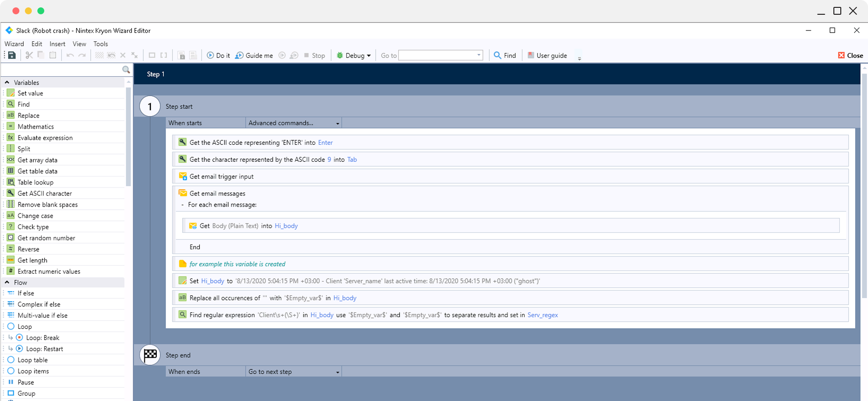Click the search icon above command list
This screenshot has height=401, width=868.
click(126, 70)
